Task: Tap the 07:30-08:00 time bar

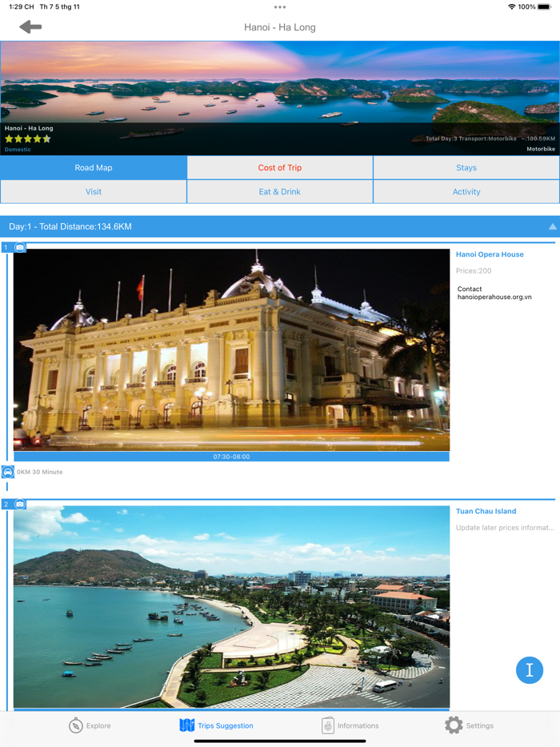Action: point(232,457)
